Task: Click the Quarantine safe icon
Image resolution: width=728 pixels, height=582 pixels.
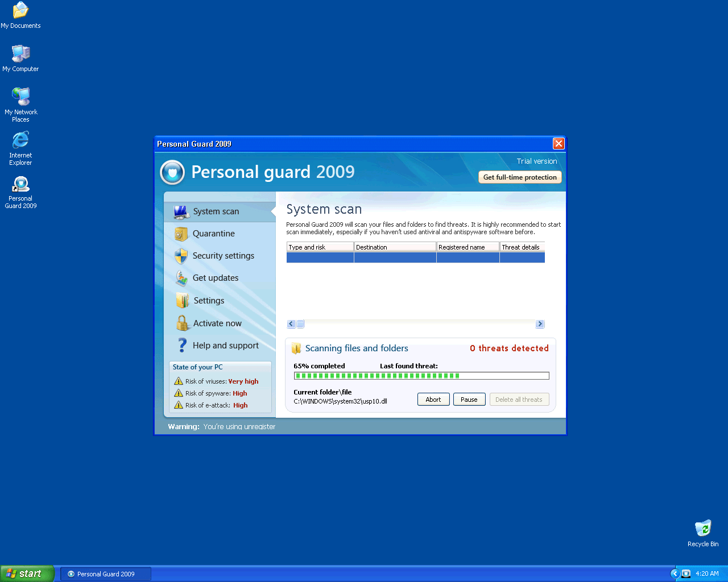Action: click(181, 234)
